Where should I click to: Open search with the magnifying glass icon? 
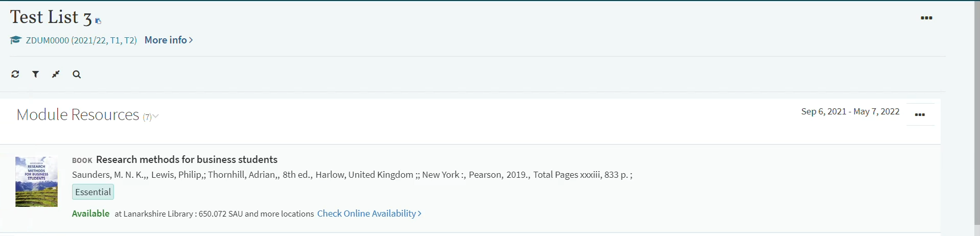click(77, 74)
